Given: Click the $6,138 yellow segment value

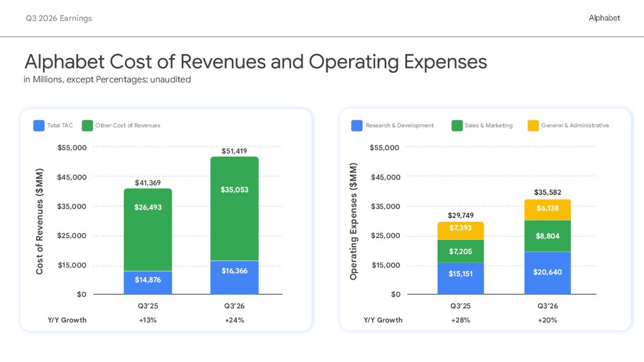Looking at the screenshot, I should (548, 208).
